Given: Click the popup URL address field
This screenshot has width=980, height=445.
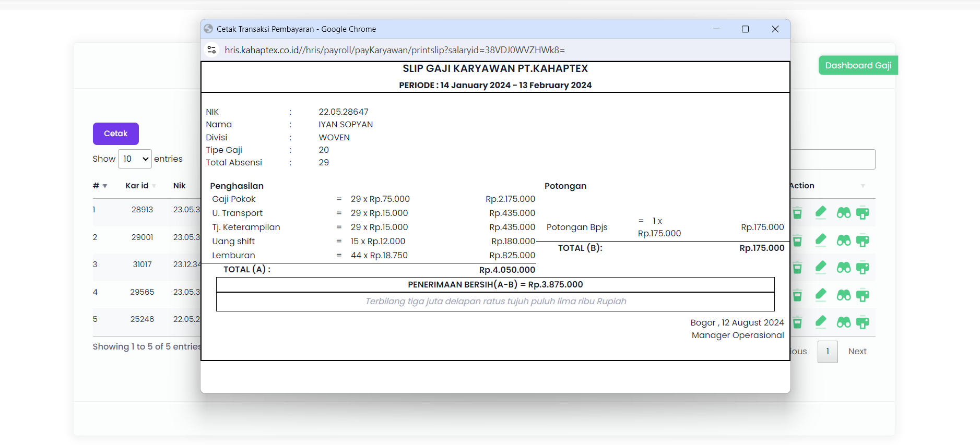Looking at the screenshot, I should (395, 50).
